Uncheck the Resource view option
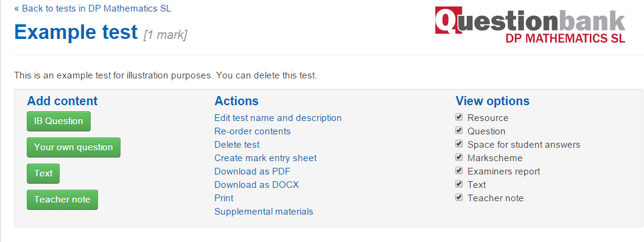Viewport: 644px width, 242px height. click(459, 117)
